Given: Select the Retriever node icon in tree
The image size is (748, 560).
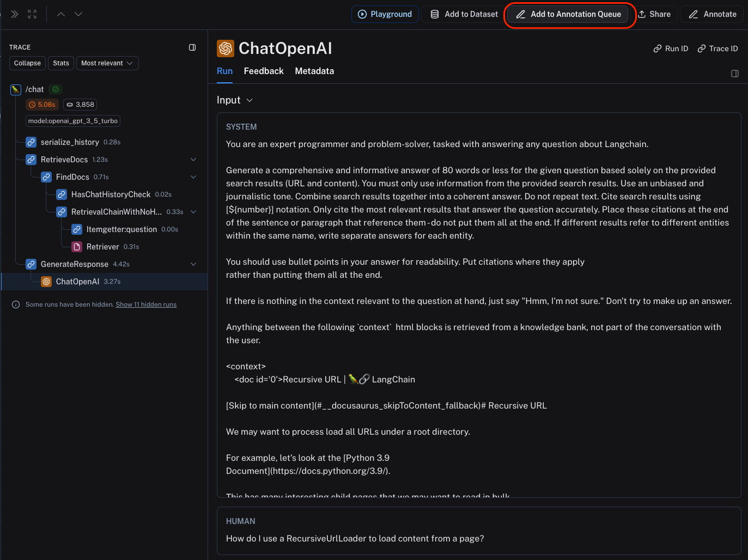Looking at the screenshot, I should [x=77, y=247].
